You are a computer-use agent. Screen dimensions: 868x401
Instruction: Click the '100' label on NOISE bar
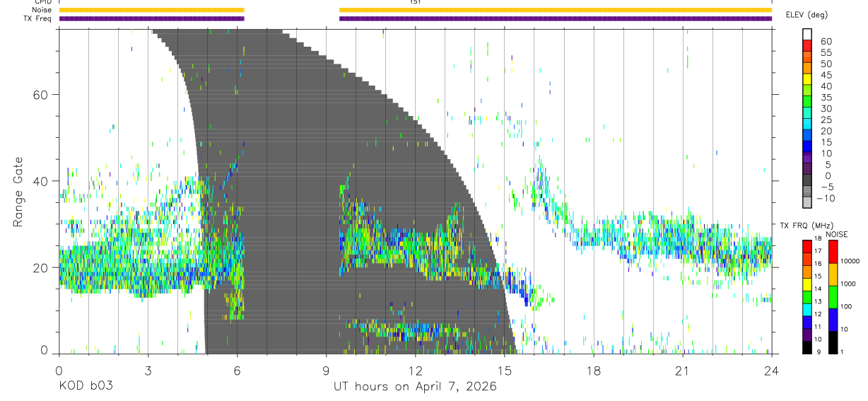click(x=846, y=306)
